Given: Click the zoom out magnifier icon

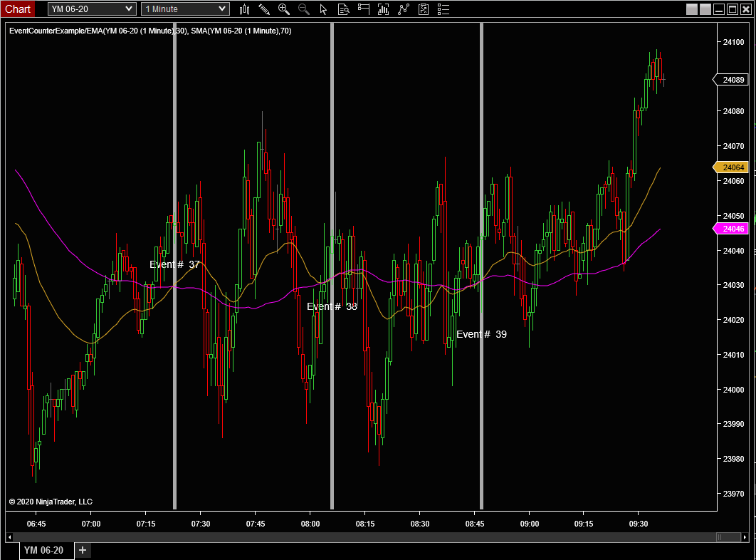Looking at the screenshot, I should (304, 9).
